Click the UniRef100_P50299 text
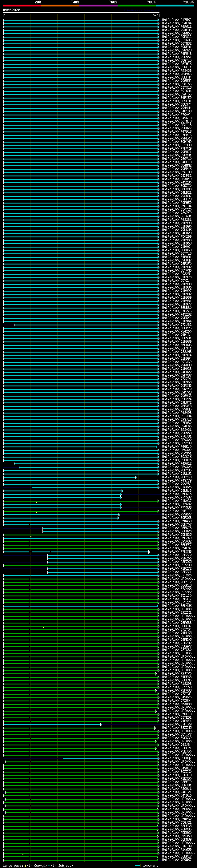Viewport: 197px width, 868px height. click(177, 236)
